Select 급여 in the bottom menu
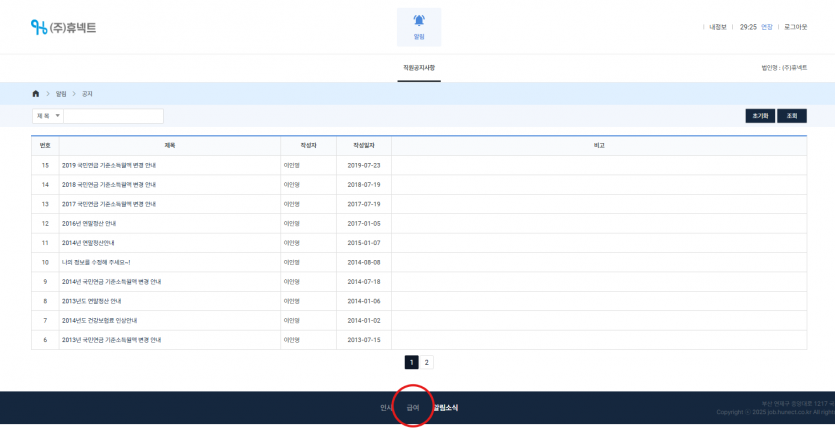 pyautogui.click(x=413, y=408)
